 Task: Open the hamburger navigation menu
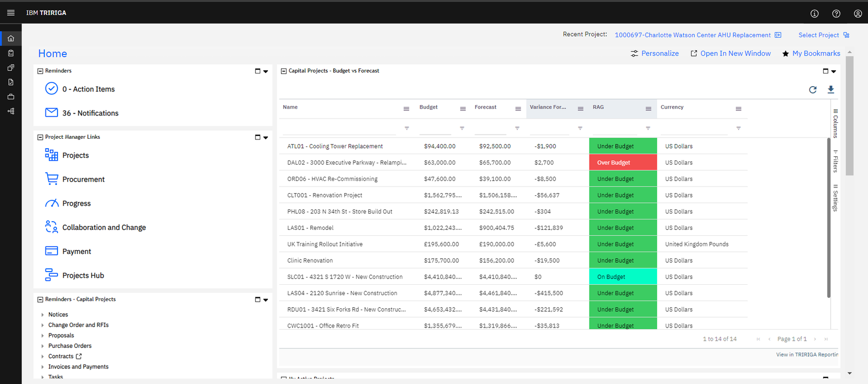coord(10,13)
